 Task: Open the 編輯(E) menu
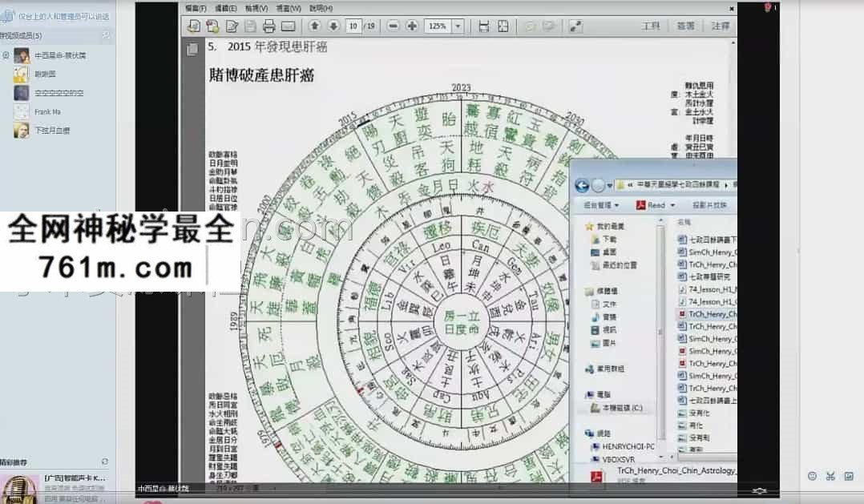(225, 8)
